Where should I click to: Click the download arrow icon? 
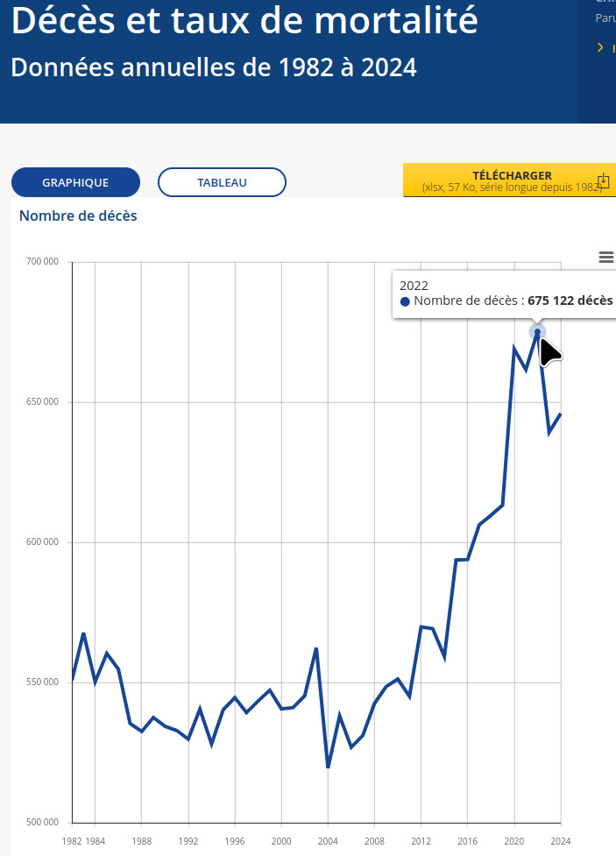point(603,181)
